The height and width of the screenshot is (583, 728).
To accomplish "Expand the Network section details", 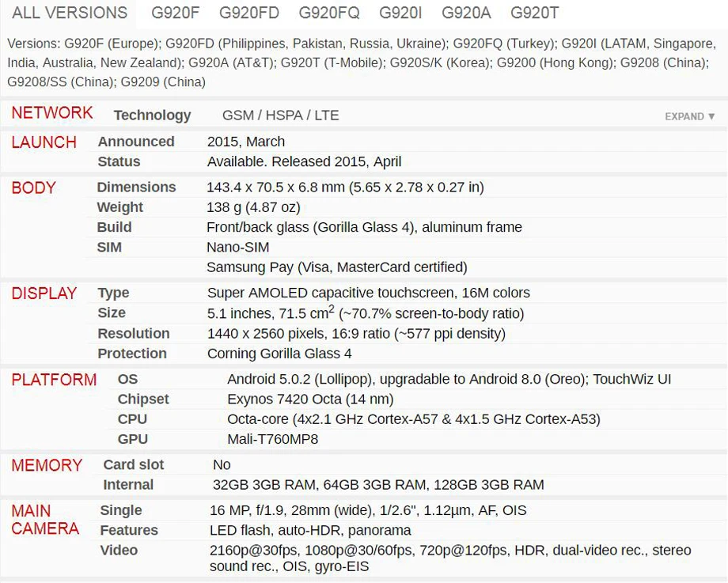I will click(689, 116).
